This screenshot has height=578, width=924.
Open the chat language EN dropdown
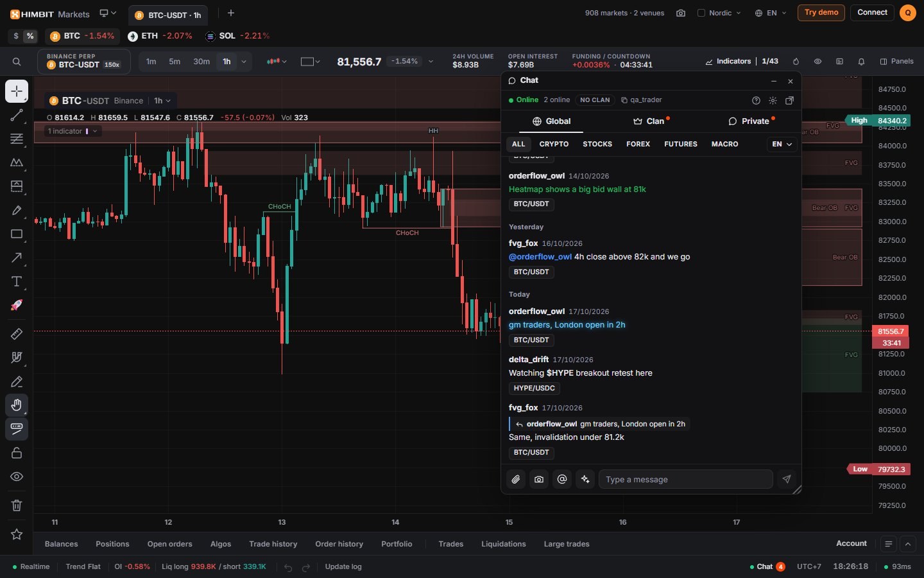click(x=782, y=144)
